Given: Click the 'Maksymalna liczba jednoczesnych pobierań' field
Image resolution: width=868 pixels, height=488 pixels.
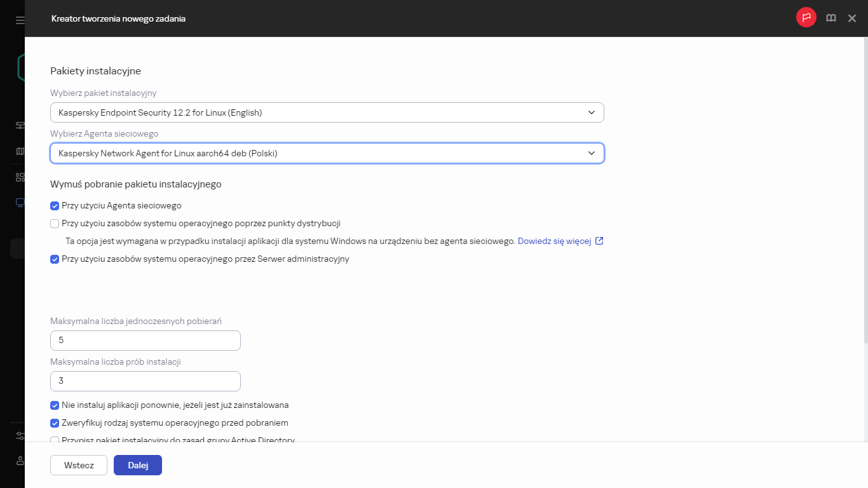Looking at the screenshot, I should click(x=146, y=341).
